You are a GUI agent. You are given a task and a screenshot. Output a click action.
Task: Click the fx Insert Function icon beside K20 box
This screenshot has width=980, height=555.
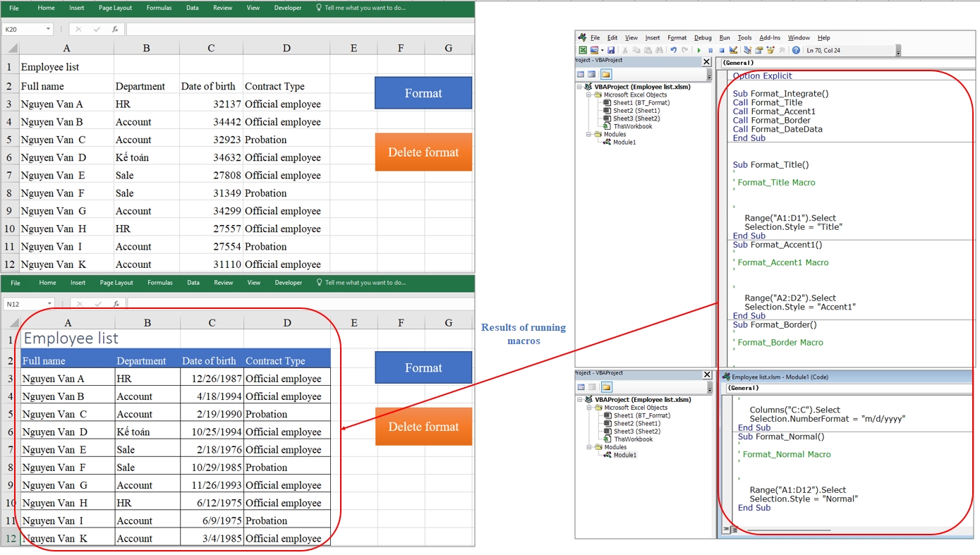coord(115,30)
